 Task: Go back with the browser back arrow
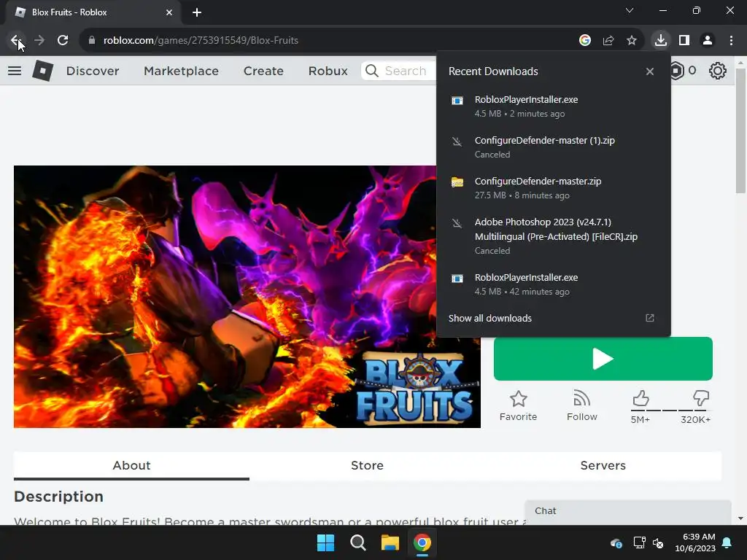[16, 41]
